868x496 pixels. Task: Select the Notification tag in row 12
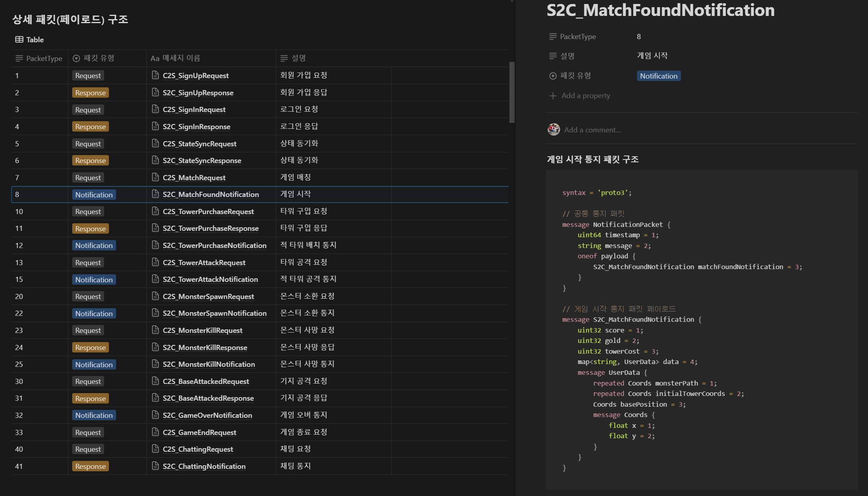(94, 245)
